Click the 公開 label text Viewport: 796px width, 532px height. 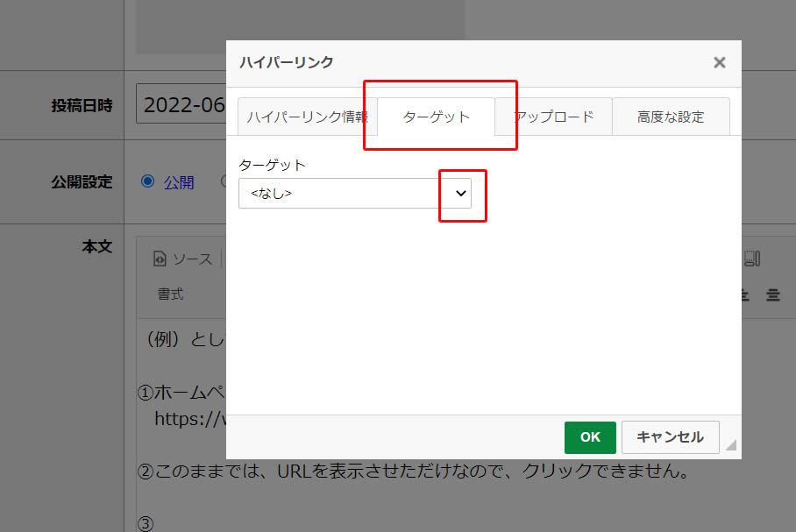(179, 182)
